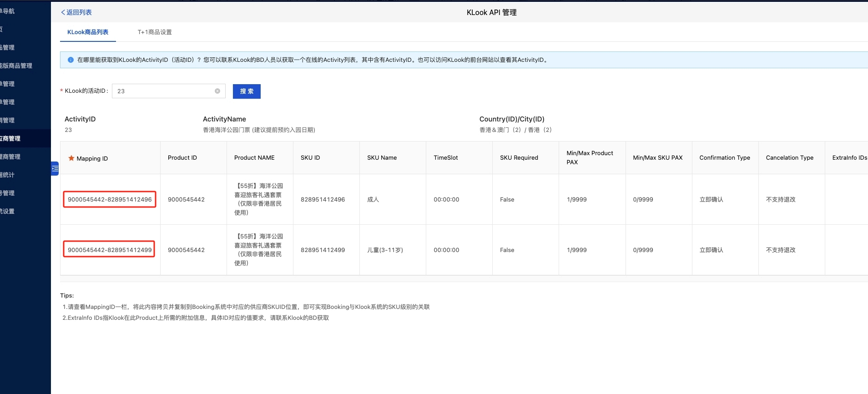This screenshot has height=394, width=868.
Task: Click 0/9999 in the 儿童 row
Action: coord(643,250)
